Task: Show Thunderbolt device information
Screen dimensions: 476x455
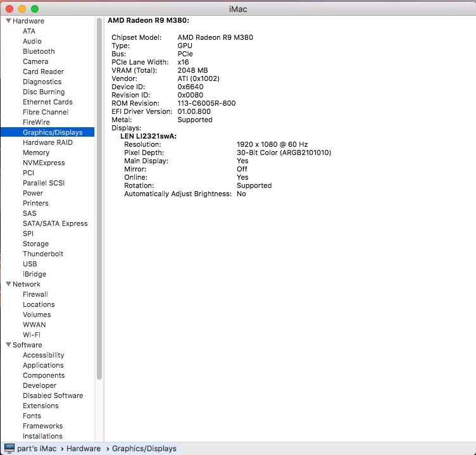Action: pyautogui.click(x=43, y=254)
